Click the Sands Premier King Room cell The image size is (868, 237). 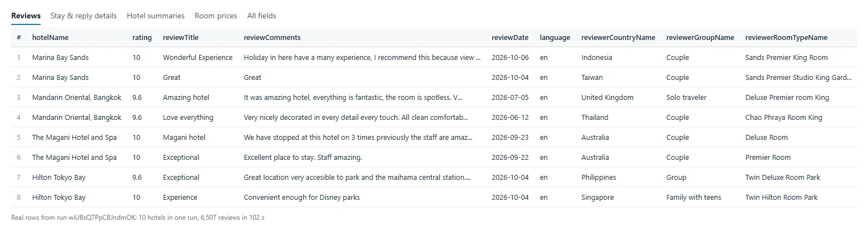click(786, 58)
